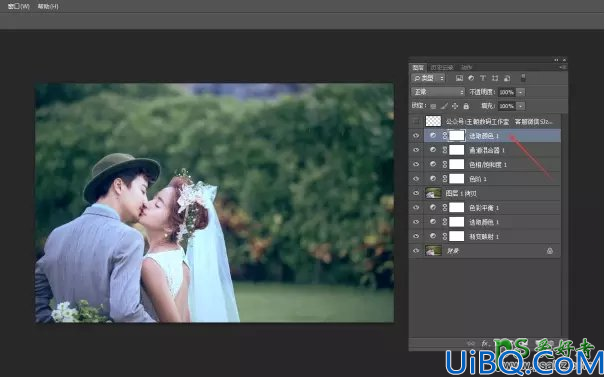Select the 图层 1 拷贝 layer name
This screenshot has width=605, height=377.
pyautogui.click(x=461, y=193)
